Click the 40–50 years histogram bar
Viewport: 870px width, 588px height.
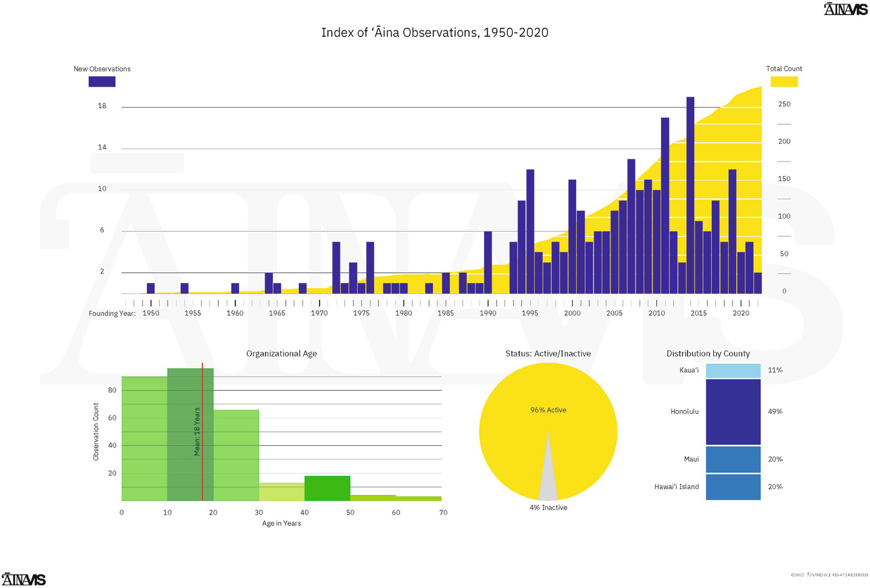[x=327, y=488]
